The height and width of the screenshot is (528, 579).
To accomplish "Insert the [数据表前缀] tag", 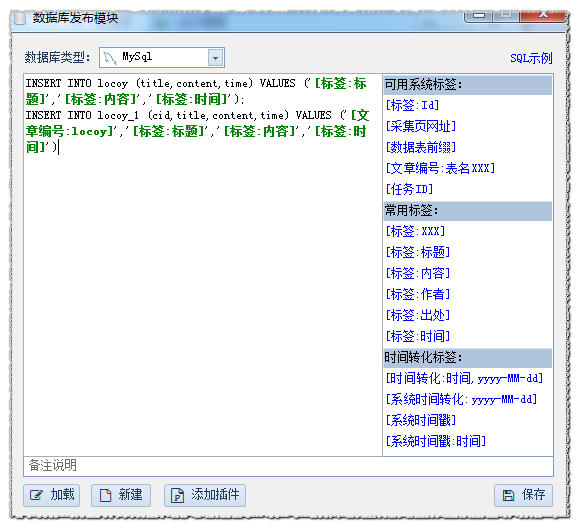I will (421, 147).
